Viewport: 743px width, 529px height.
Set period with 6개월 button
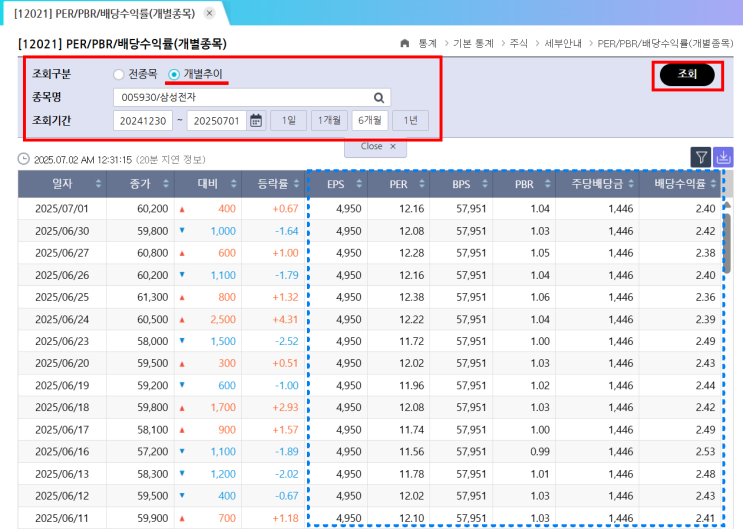click(x=370, y=120)
